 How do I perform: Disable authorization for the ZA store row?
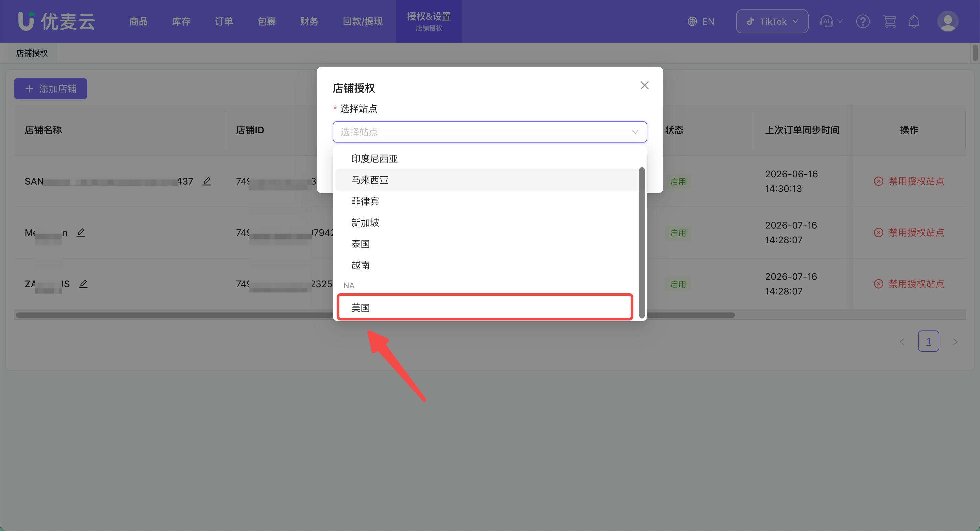(909, 284)
